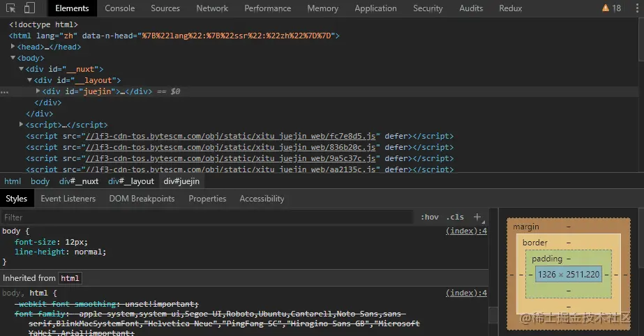Image resolution: width=644 pixels, height=336 pixels.
Task: Open the Security tab
Action: point(428,8)
